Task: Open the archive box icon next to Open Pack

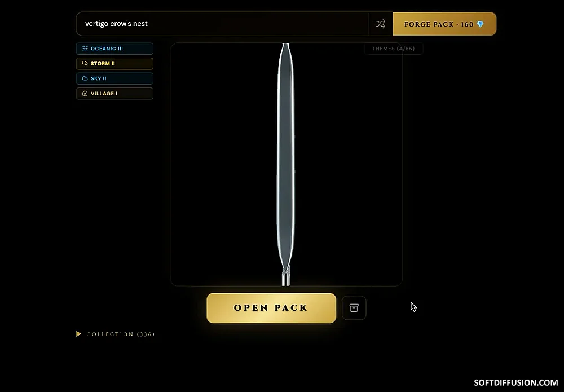Action: [x=354, y=308]
